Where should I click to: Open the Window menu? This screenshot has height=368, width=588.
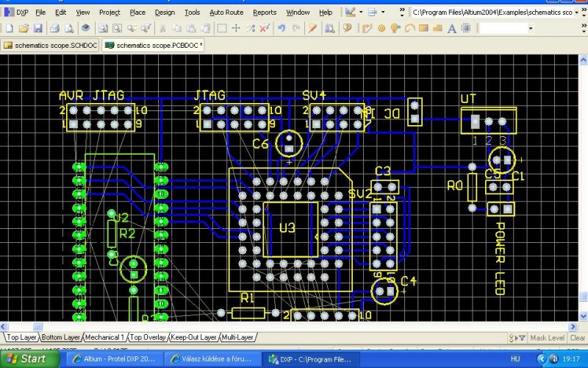298,13
